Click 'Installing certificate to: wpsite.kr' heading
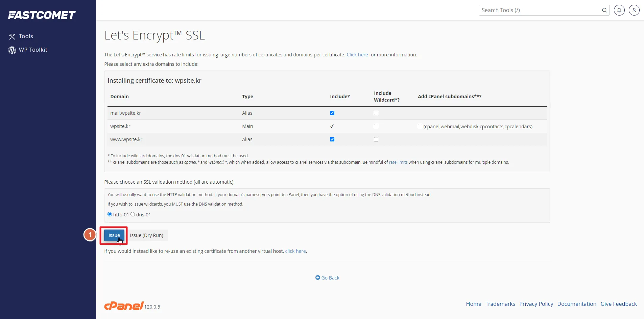This screenshot has height=319, width=644. click(x=154, y=81)
